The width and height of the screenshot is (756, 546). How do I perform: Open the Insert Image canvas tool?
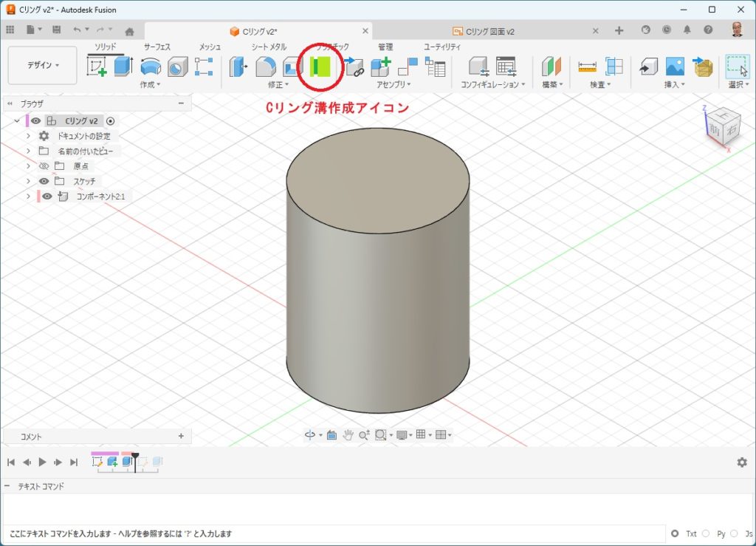675,67
